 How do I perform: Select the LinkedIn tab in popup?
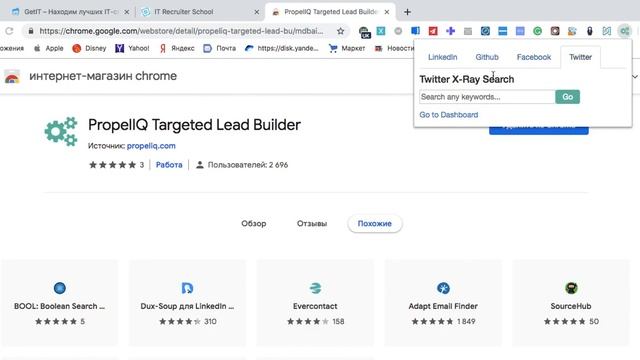click(x=442, y=57)
